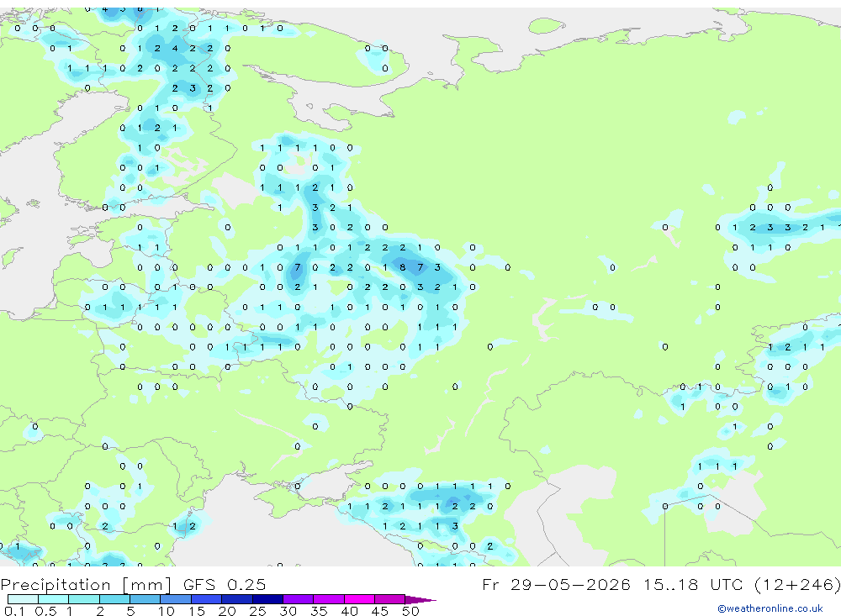Click the 30–35 mm purple legend swatch
Screen dimensions: 841x616
coord(299,599)
